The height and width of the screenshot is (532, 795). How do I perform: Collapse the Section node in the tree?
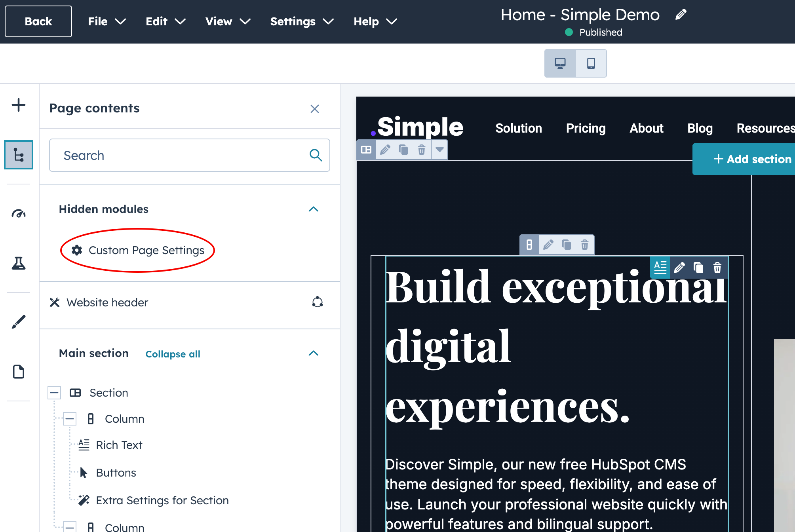tap(54, 392)
